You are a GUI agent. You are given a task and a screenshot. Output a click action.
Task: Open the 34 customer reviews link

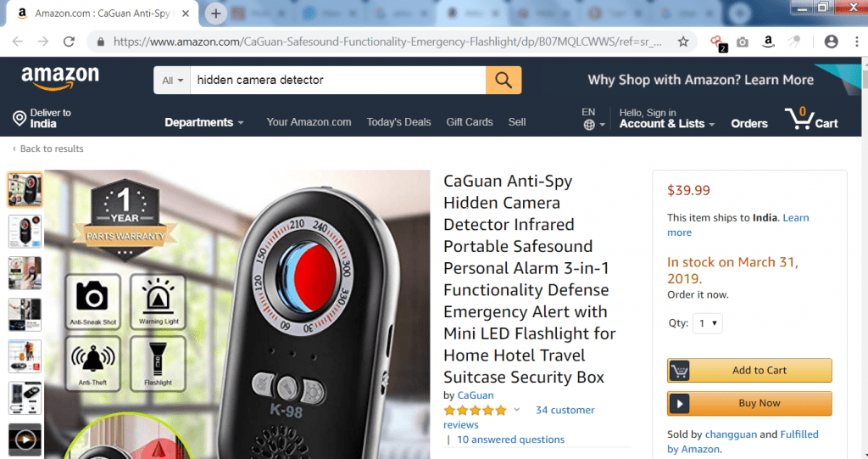point(519,417)
